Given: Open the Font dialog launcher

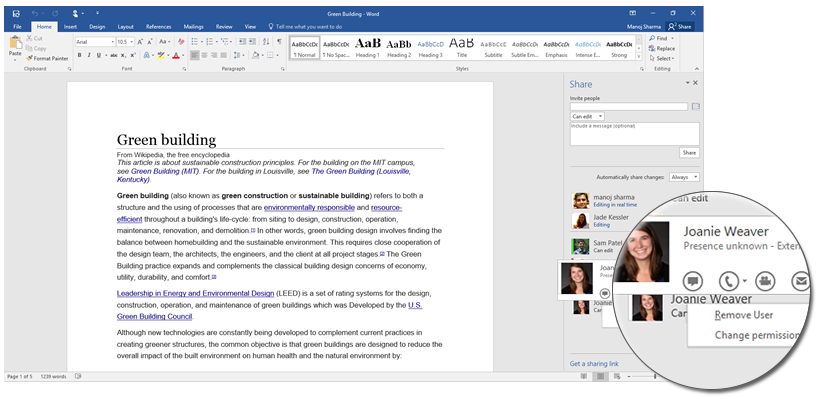Looking at the screenshot, I should pyautogui.click(x=184, y=69).
